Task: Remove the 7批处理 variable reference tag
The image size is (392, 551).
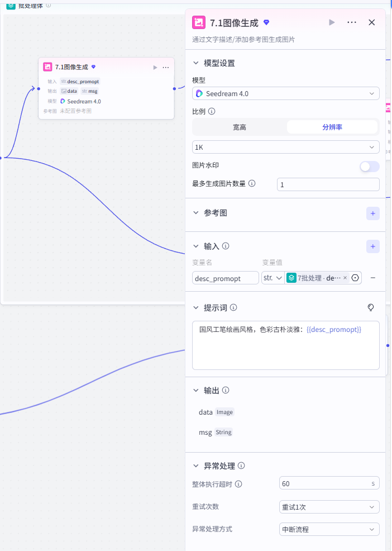Action: coord(345,278)
